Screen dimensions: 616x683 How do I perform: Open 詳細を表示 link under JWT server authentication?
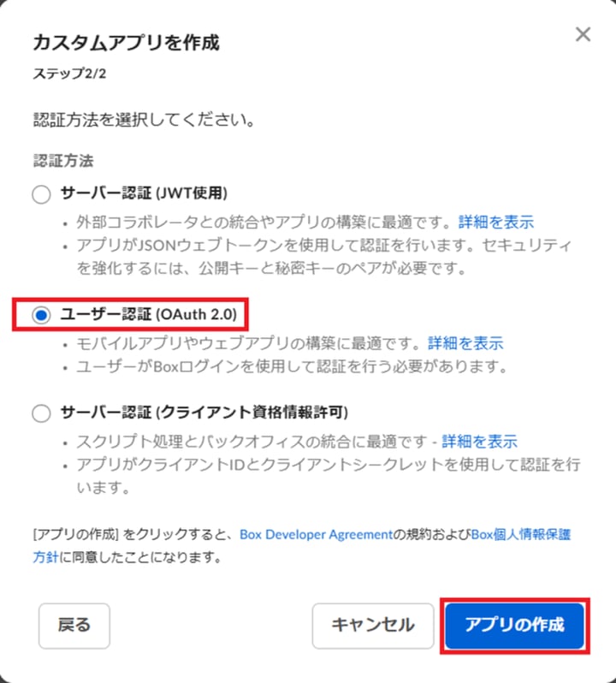[496, 223]
